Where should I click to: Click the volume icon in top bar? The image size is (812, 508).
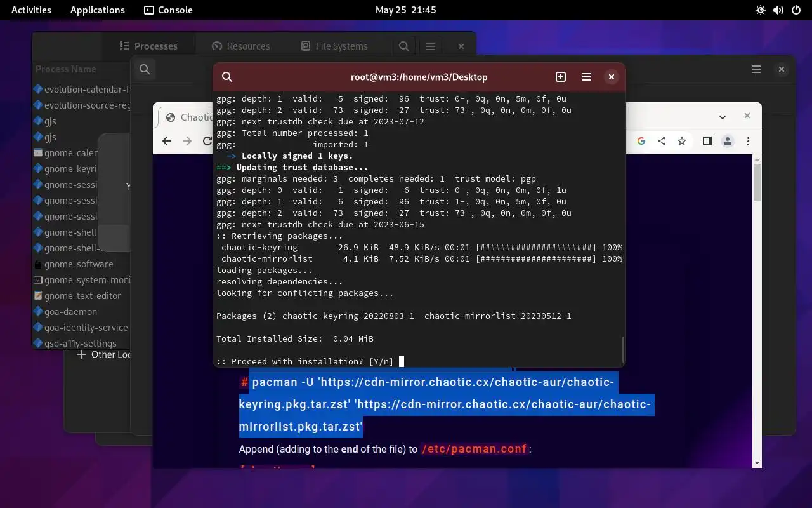pyautogui.click(x=778, y=10)
